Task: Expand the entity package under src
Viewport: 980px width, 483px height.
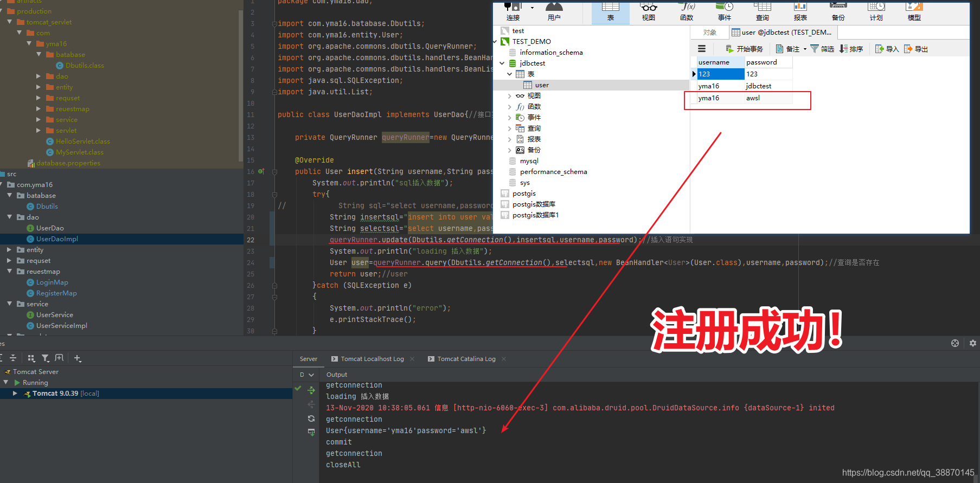Action: pyautogui.click(x=9, y=250)
